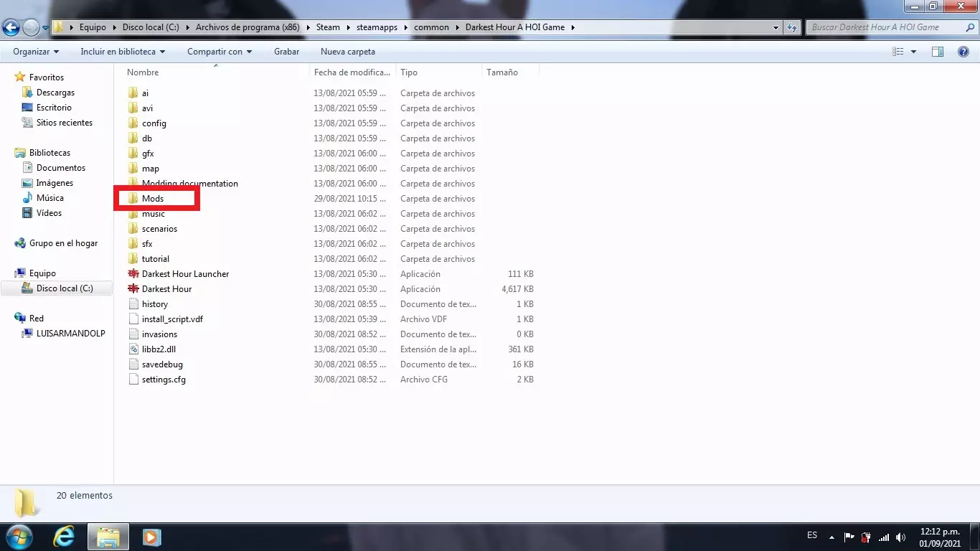Select Disco local (C:) in the navigation pane
Viewport: 980px width, 551px height.
click(x=65, y=288)
